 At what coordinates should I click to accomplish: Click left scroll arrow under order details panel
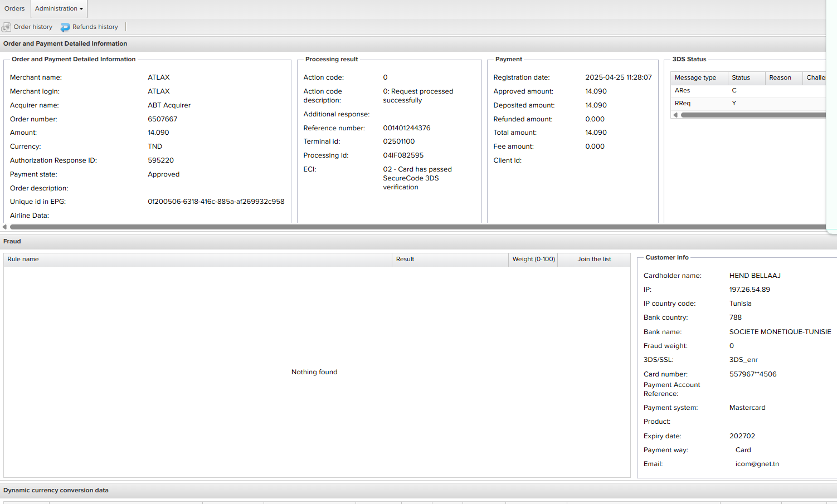[x=4, y=227]
